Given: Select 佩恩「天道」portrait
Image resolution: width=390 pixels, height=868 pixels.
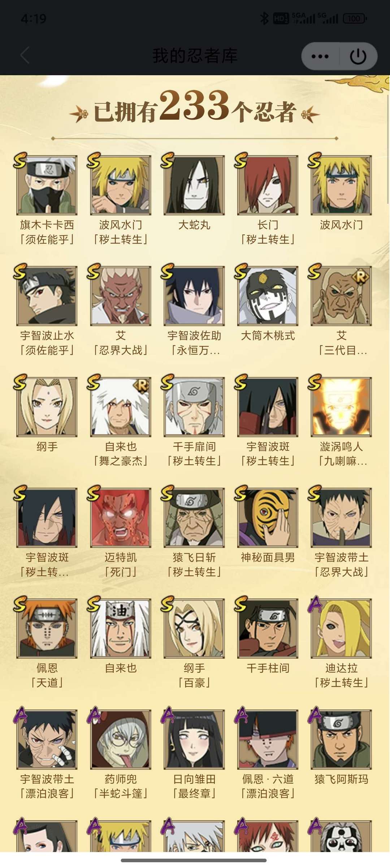Looking at the screenshot, I should tap(47, 628).
